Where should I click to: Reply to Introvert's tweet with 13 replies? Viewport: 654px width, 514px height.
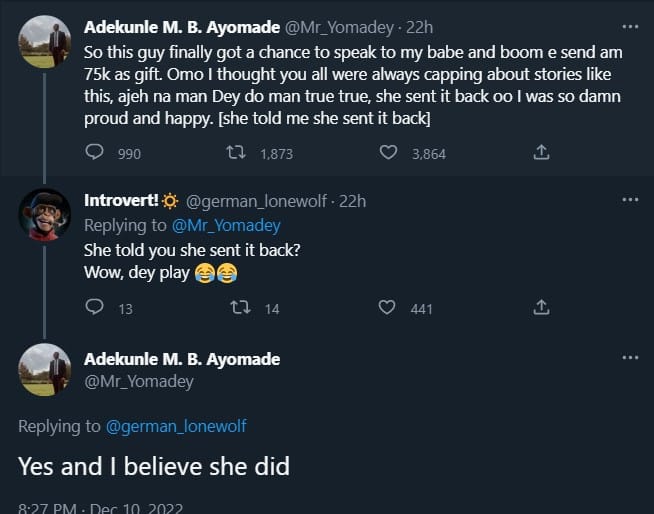click(96, 308)
